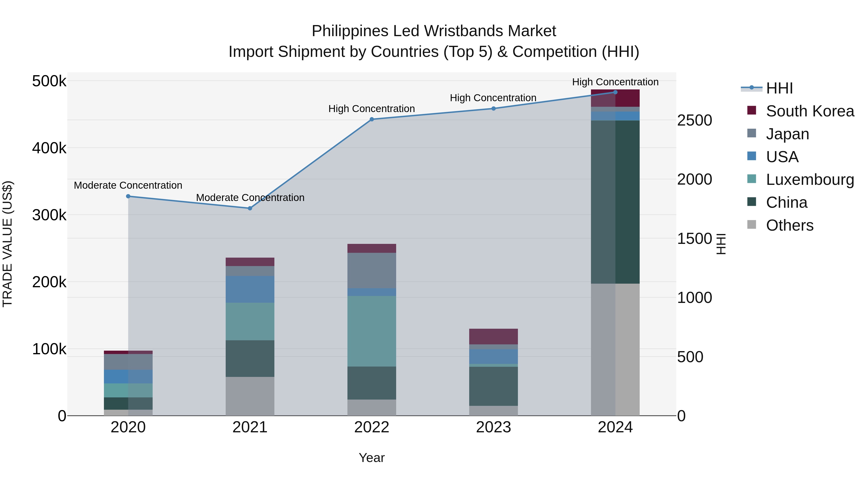Click the 2021 HHI line marker
This screenshot has width=868, height=488.
[x=250, y=208]
